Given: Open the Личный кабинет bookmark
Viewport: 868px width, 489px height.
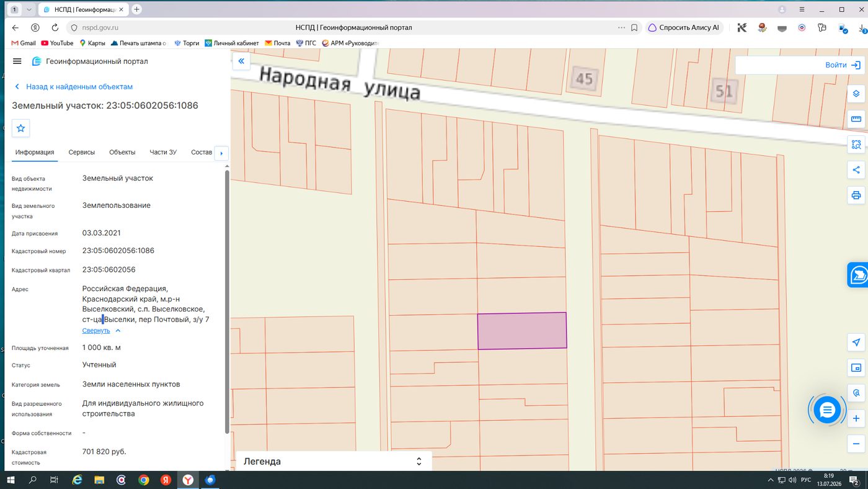Looking at the screenshot, I should click(x=231, y=43).
